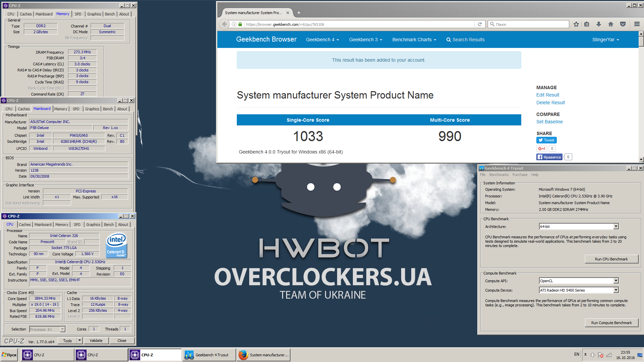Open the CPU-Z Tools dropdown arrow
The width and height of the screenshot is (644, 362).
79,341
